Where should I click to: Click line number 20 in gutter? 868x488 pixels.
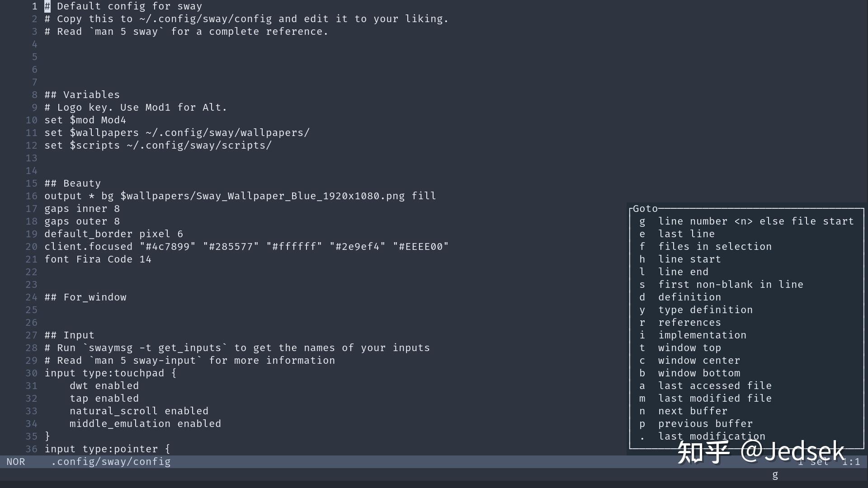click(x=31, y=247)
